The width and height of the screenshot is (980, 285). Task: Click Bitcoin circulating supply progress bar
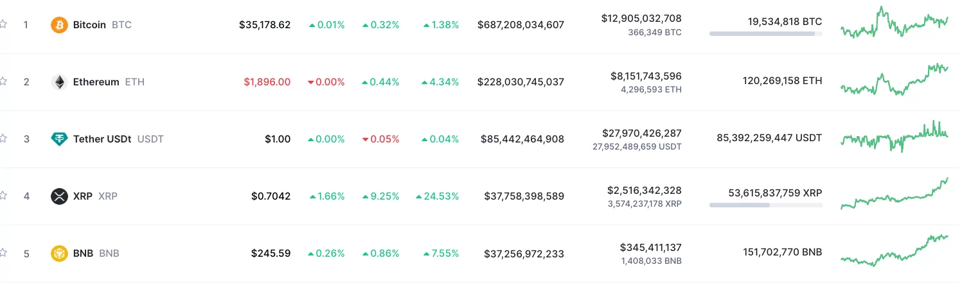pos(765,33)
